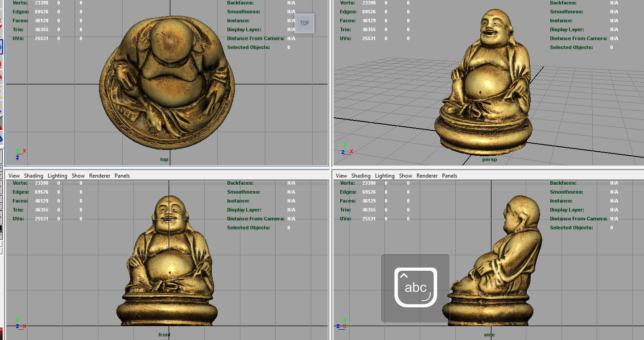The image size is (644, 340).
Task: Click the 'front' viewport name label
Action: coord(165,335)
